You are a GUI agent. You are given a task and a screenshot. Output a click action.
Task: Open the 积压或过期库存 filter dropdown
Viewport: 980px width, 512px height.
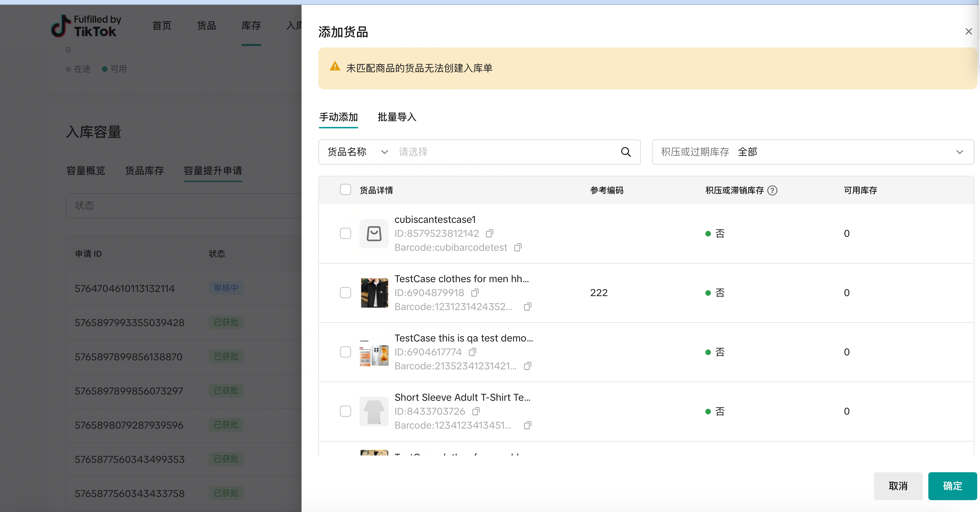[x=812, y=152]
